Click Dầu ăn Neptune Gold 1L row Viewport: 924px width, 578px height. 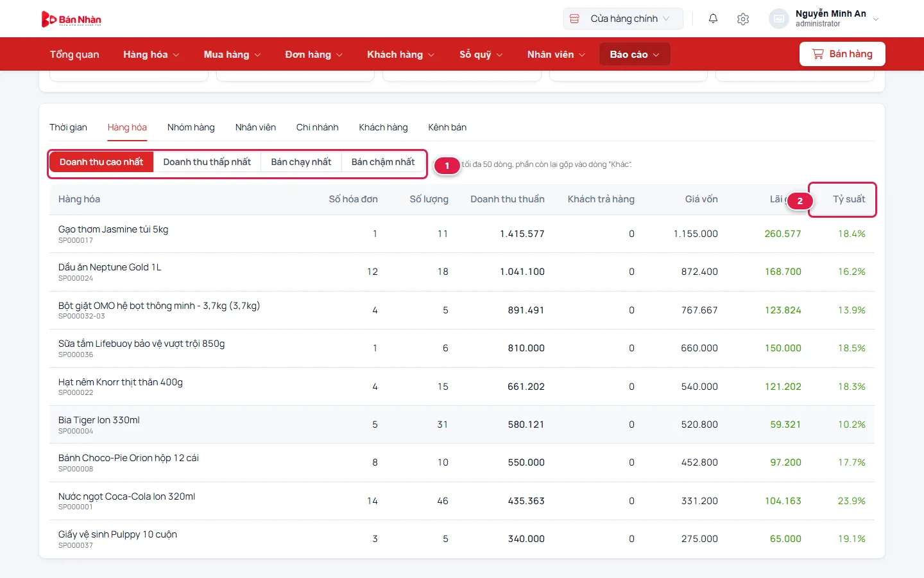pos(462,272)
